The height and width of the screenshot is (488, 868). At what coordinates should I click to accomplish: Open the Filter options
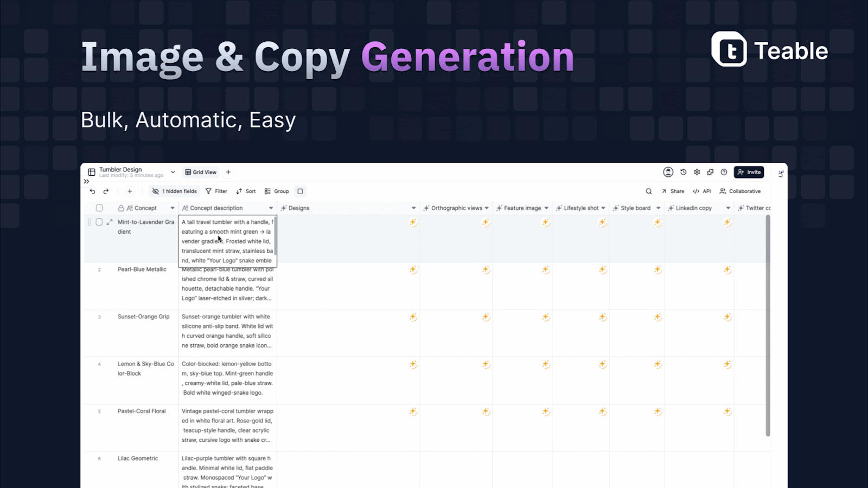click(216, 191)
